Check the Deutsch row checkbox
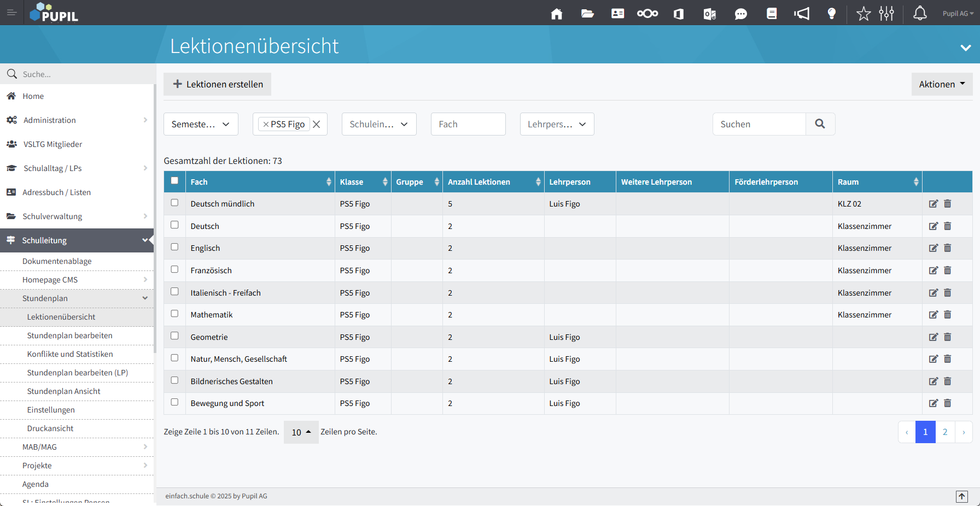 coord(174,225)
